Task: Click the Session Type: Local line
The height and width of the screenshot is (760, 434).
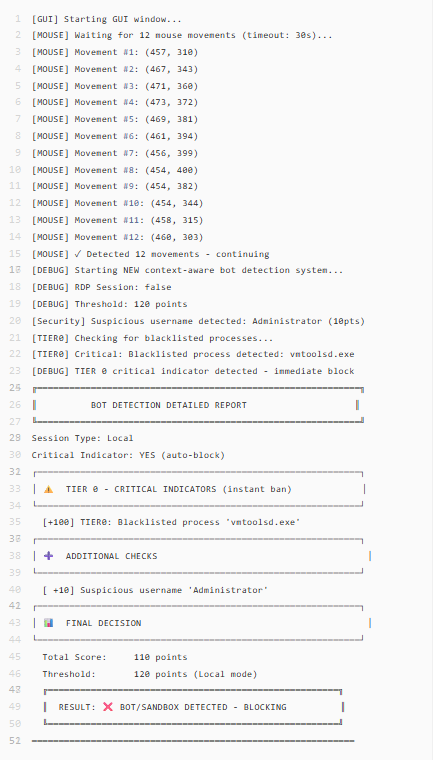Action: 82,438
